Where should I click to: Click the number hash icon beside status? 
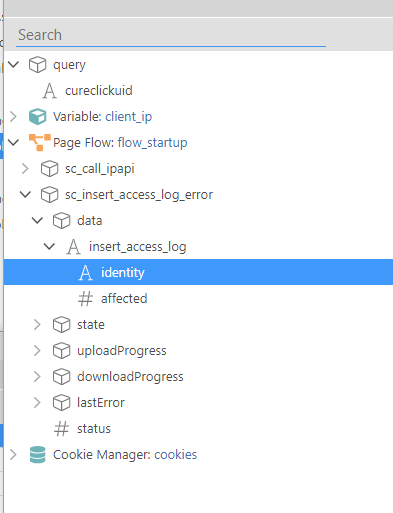tap(61, 429)
